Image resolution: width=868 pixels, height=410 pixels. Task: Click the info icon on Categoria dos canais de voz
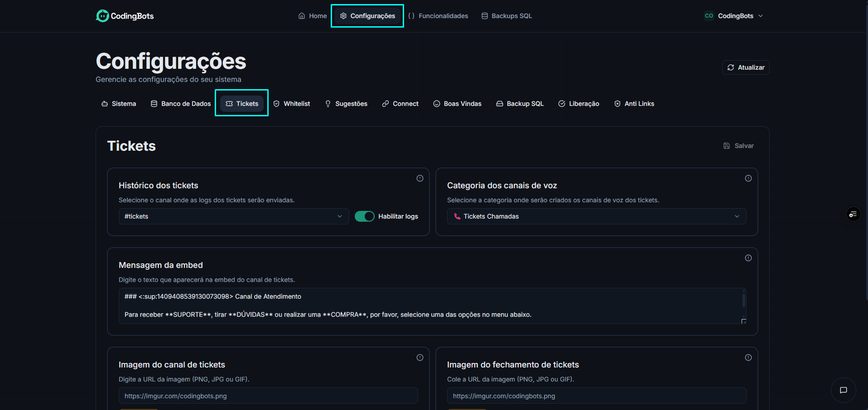click(x=747, y=178)
